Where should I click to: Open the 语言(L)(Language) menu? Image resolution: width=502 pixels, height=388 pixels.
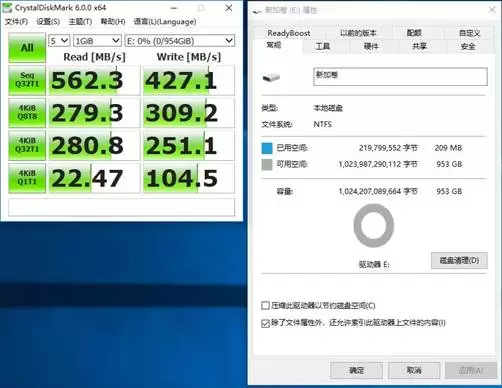click(x=165, y=22)
